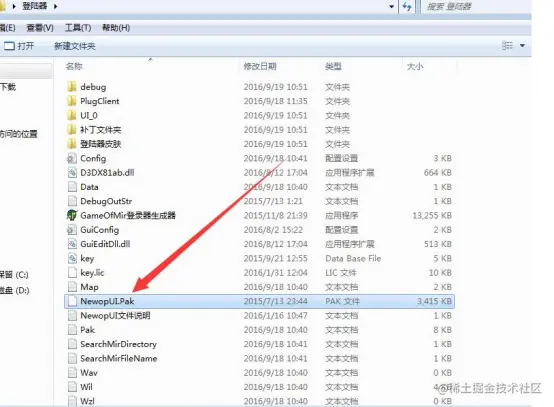Expand the arrow after 登陆器 in breadcrumb
Screen dimensions: 554x407
(55, 6)
